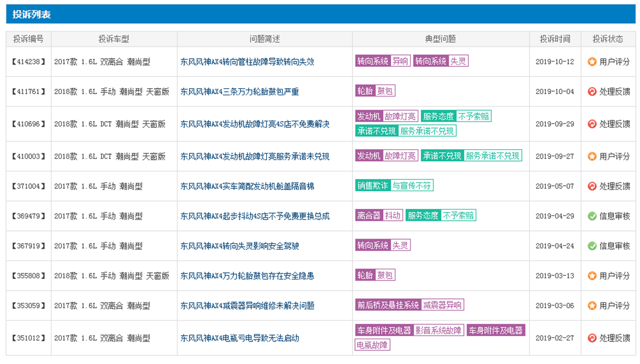
Task: Click the star icon for complaint 355808
Action: click(591, 276)
